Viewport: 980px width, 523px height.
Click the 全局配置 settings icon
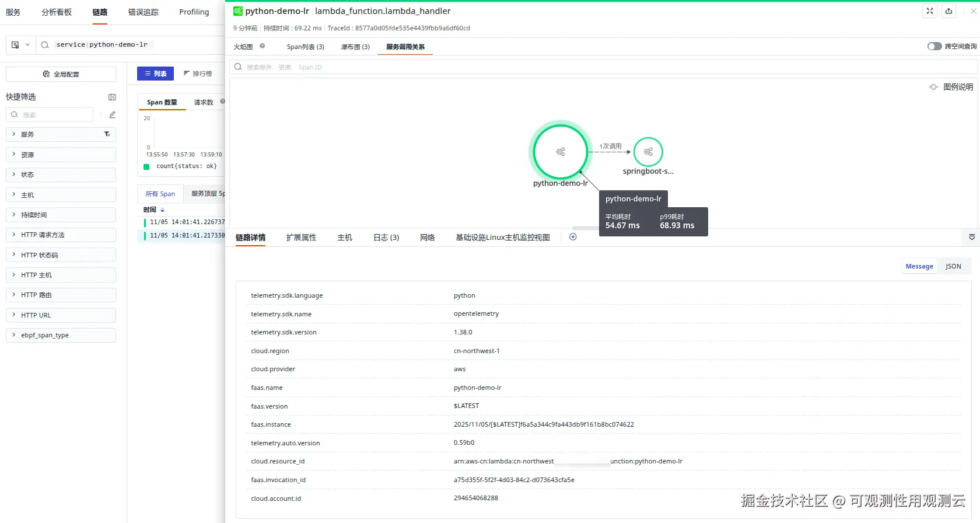[46, 74]
